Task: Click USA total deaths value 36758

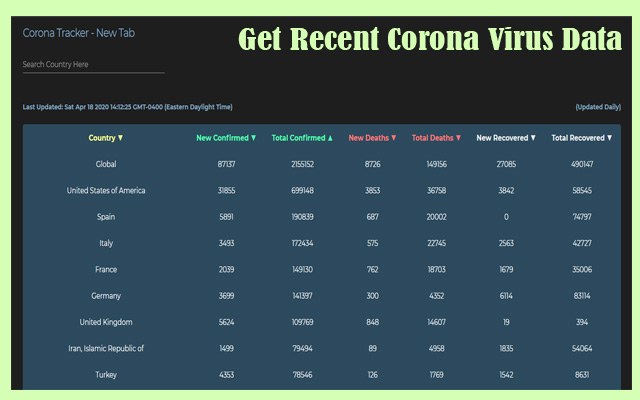Action: [437, 191]
